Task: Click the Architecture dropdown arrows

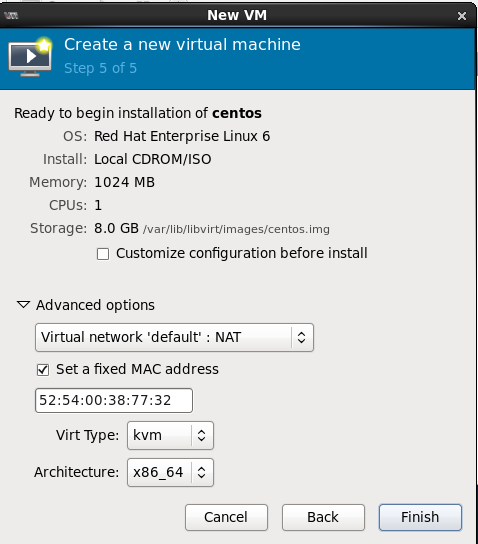Action: click(x=201, y=472)
